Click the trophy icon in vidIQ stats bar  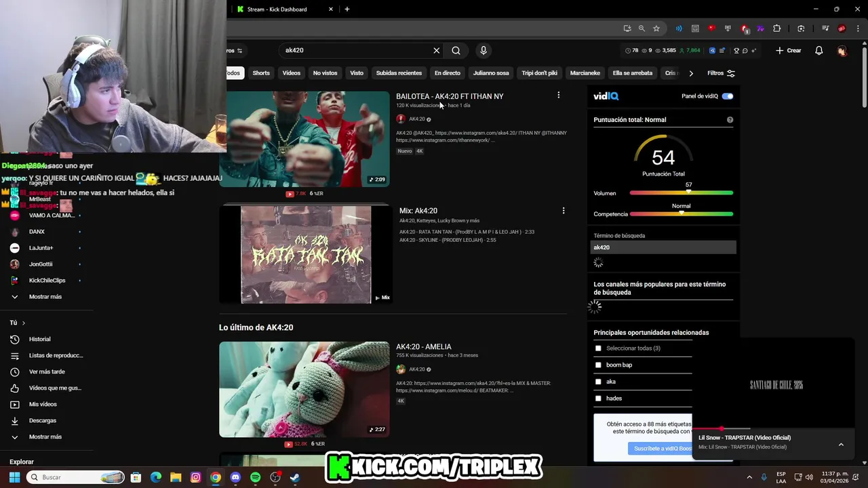736,51
